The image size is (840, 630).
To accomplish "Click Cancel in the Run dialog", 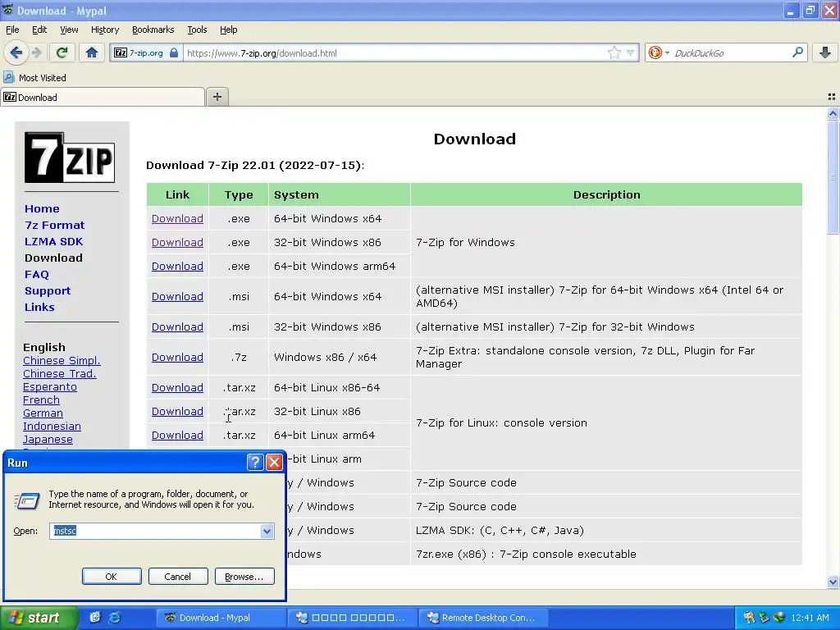I will point(177,577).
